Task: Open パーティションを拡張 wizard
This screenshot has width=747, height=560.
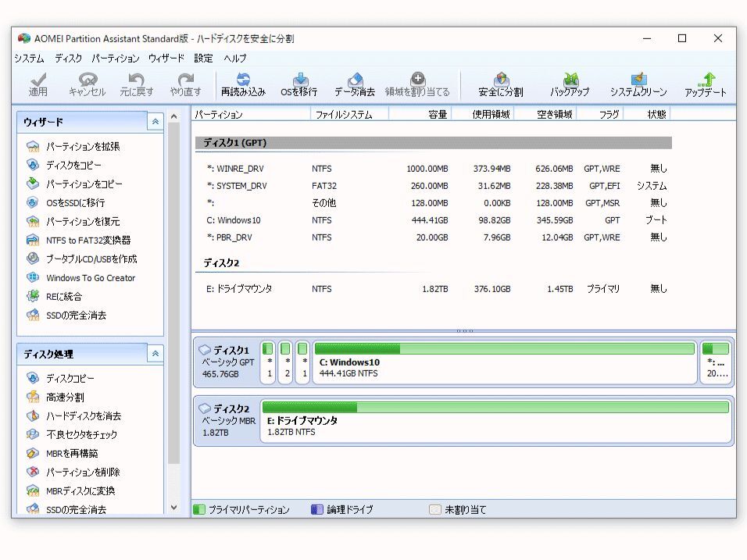Action: pos(73,147)
